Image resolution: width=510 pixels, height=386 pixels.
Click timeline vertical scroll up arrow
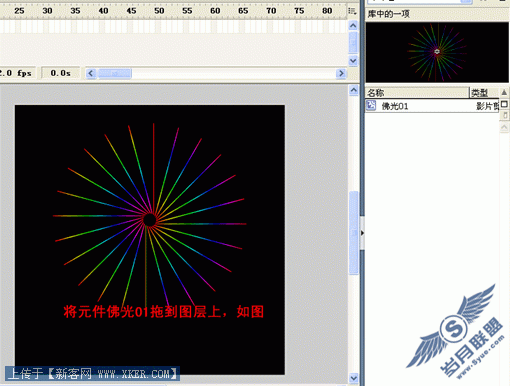coord(353,25)
